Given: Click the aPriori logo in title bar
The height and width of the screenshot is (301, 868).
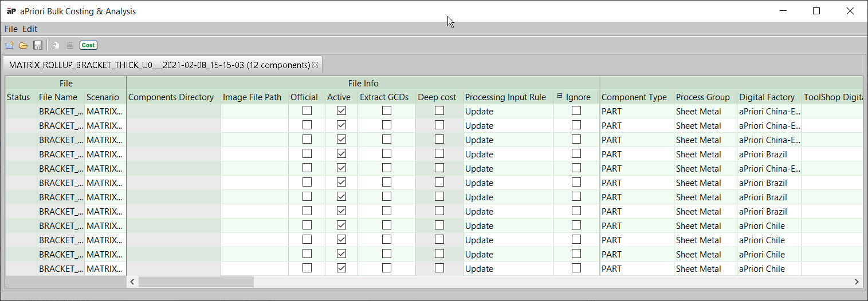Looking at the screenshot, I should coord(11,11).
